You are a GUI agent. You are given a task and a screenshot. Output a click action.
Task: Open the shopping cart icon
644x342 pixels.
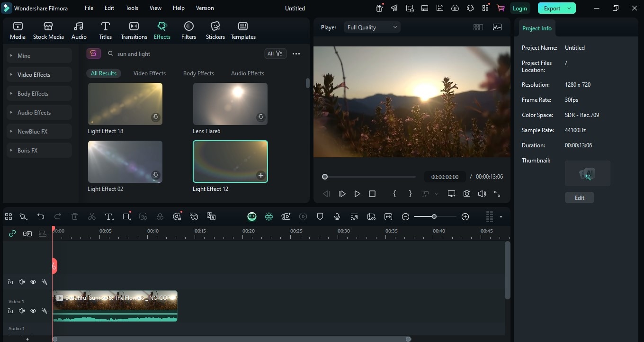(x=501, y=8)
